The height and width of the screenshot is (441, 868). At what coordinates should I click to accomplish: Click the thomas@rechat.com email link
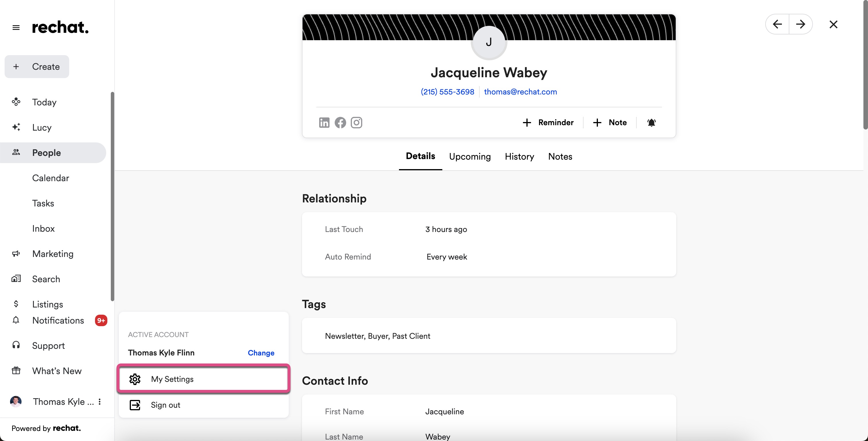520,92
